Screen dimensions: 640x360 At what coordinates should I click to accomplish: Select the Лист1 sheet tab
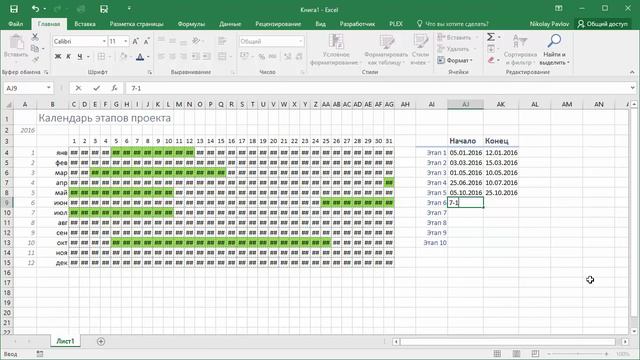coord(65,341)
